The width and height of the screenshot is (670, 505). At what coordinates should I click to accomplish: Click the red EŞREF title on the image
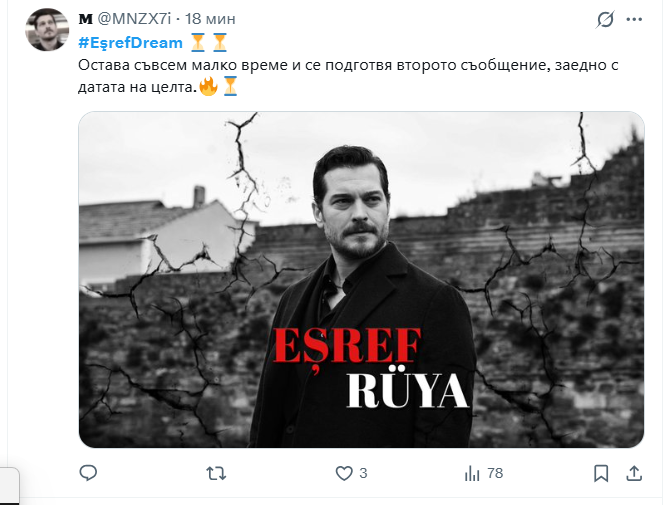pos(347,346)
